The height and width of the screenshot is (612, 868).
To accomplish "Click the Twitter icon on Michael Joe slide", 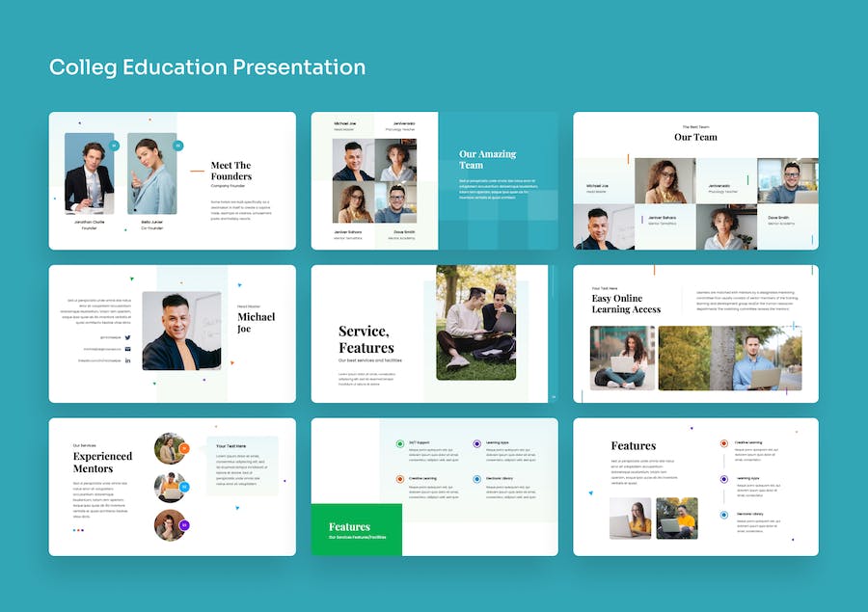I will coord(128,337).
